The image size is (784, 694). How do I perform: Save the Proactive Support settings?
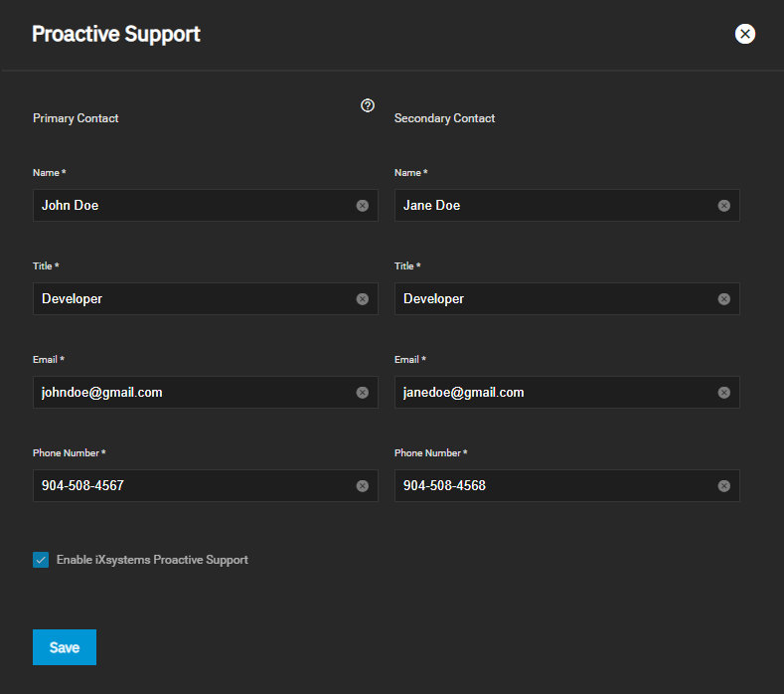[x=65, y=647]
